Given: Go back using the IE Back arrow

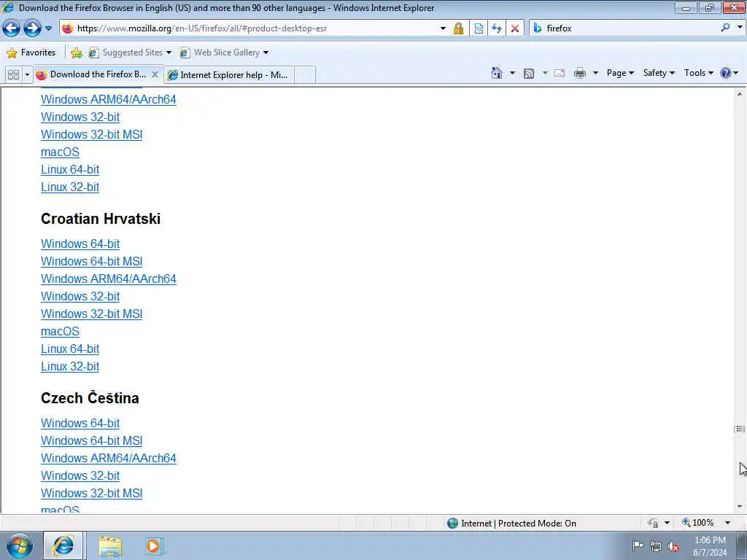Looking at the screenshot, I should click(x=12, y=28).
